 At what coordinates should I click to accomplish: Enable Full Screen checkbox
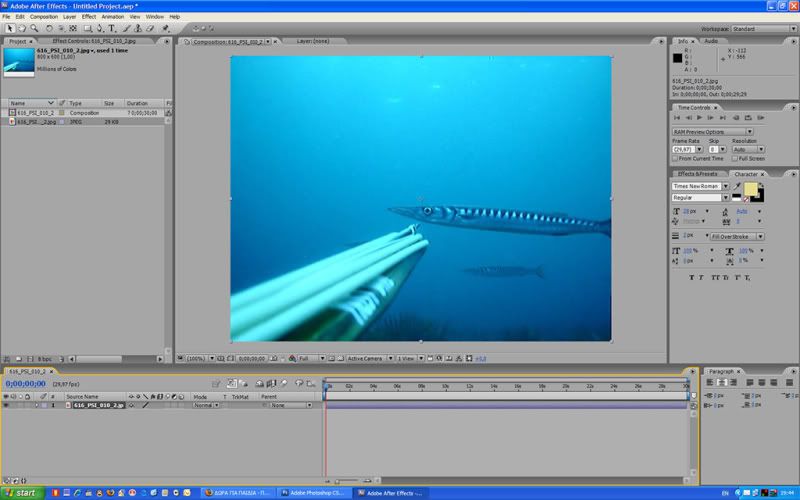[x=735, y=159]
